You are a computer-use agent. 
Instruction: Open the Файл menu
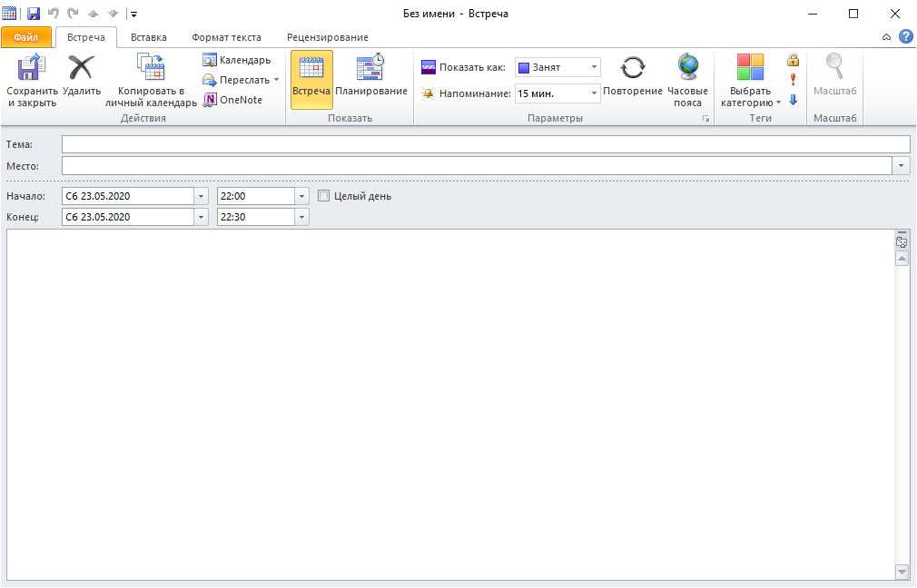25,37
